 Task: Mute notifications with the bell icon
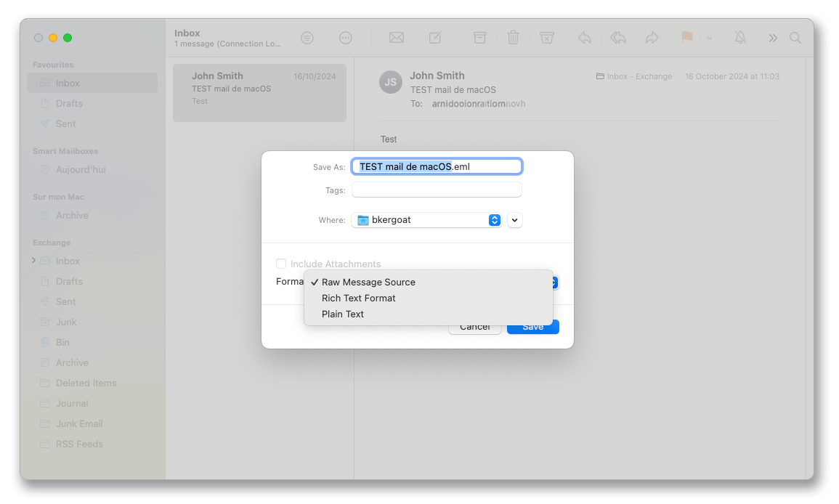pos(739,37)
